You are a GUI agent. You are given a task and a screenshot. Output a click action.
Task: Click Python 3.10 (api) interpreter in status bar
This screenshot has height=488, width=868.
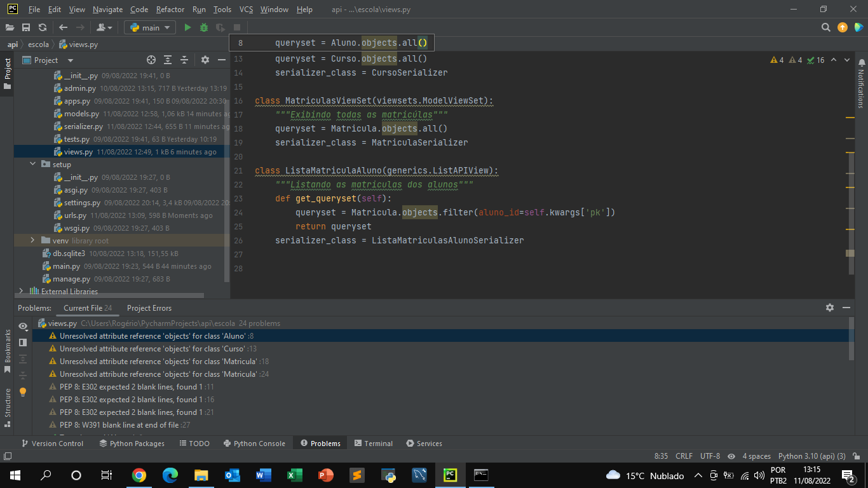[x=811, y=456]
